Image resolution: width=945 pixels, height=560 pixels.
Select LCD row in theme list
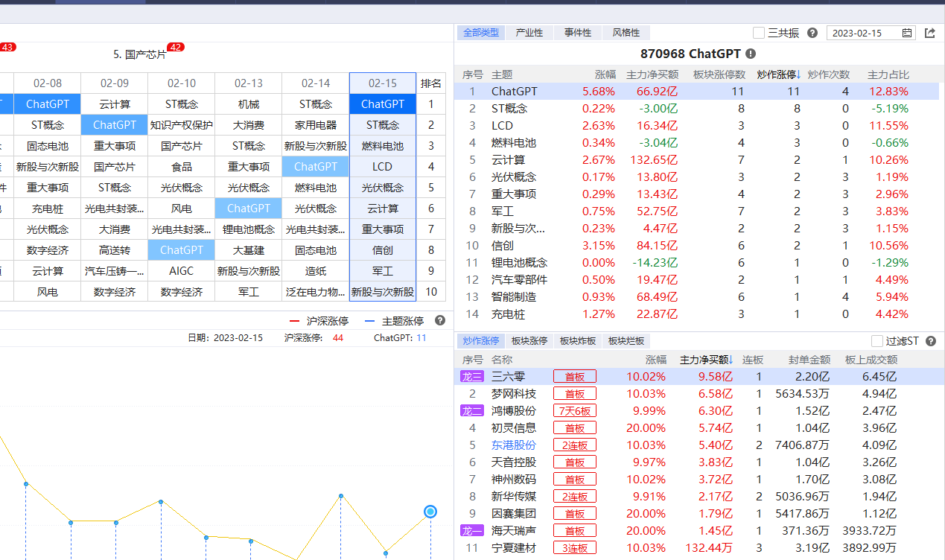tap(697, 126)
